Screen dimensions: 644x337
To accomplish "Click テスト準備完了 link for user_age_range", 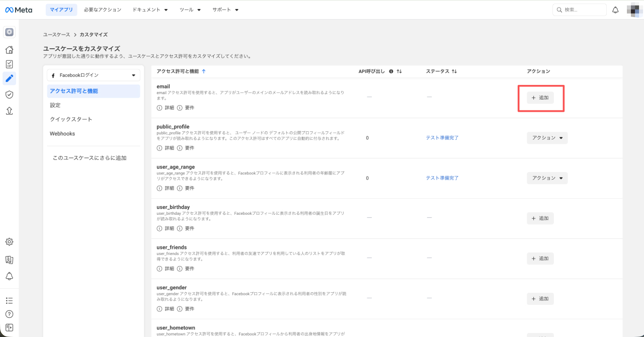I will pyautogui.click(x=442, y=178).
